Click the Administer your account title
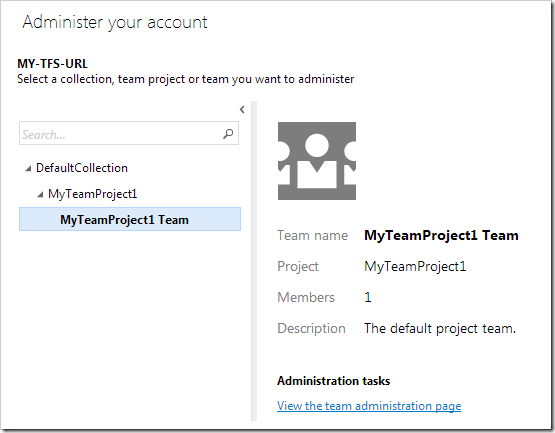This screenshot has width=555, height=433. [115, 22]
